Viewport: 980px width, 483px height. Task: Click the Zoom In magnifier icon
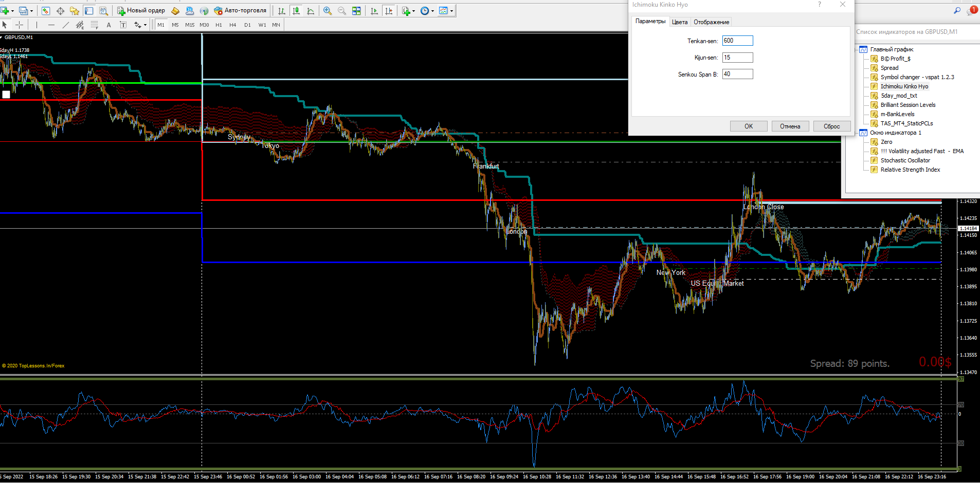[327, 11]
